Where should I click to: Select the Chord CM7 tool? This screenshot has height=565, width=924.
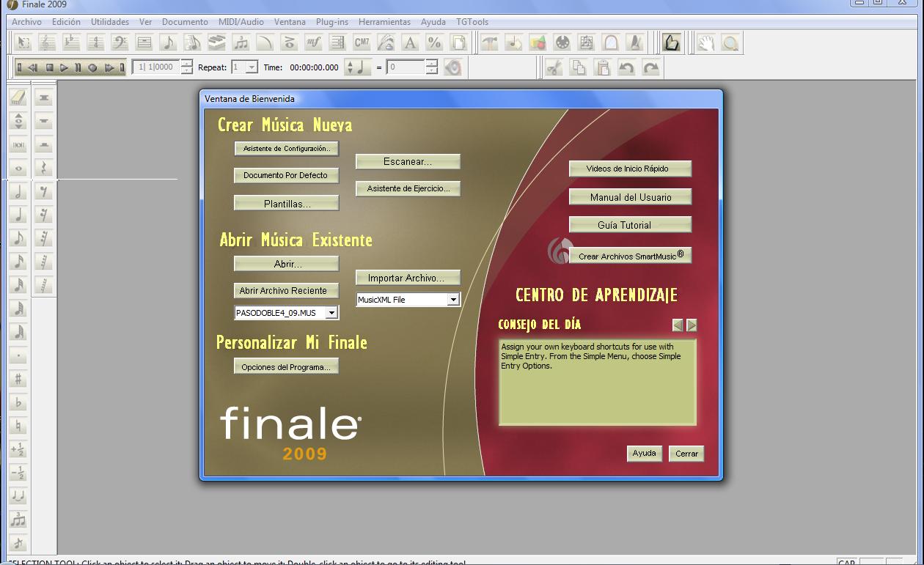click(362, 43)
